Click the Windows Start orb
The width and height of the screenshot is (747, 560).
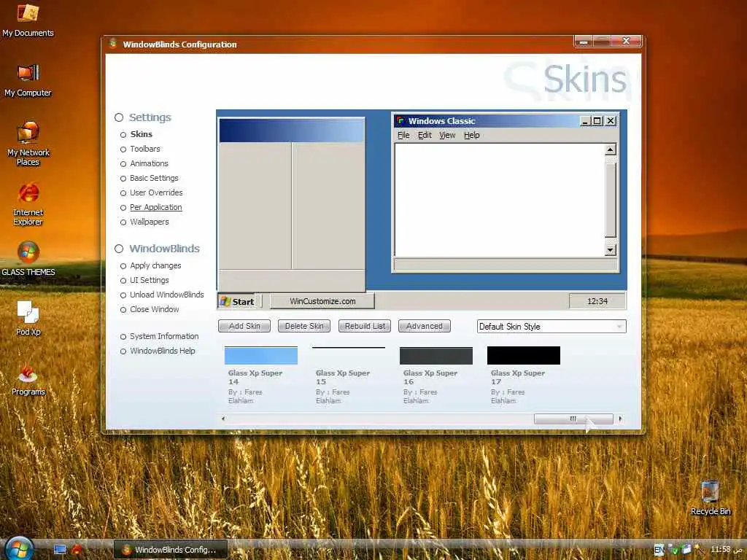tap(19, 548)
